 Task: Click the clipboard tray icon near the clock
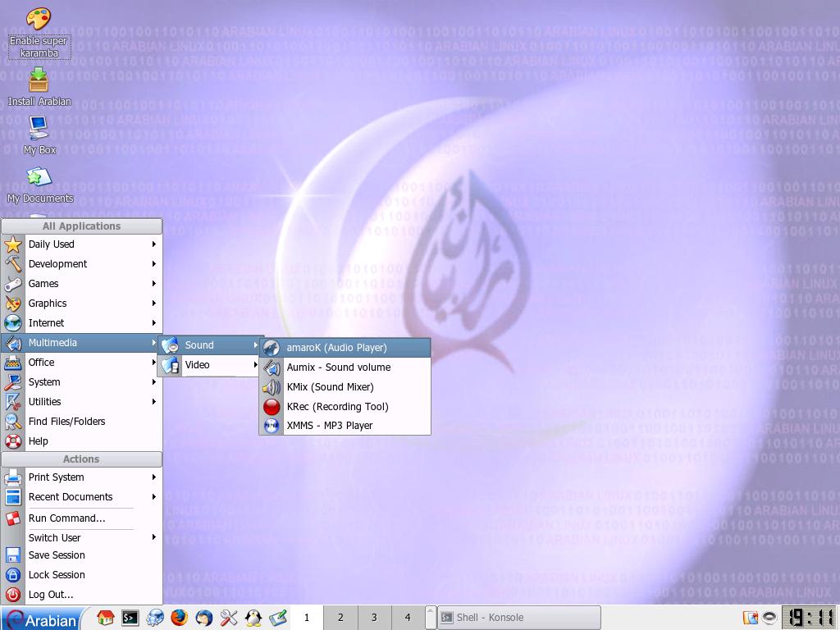click(751, 618)
